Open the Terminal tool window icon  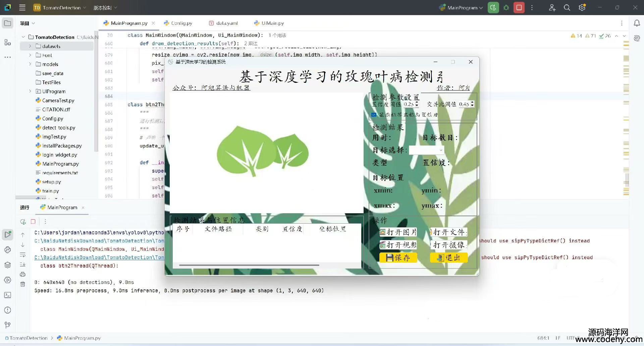pos(7,295)
